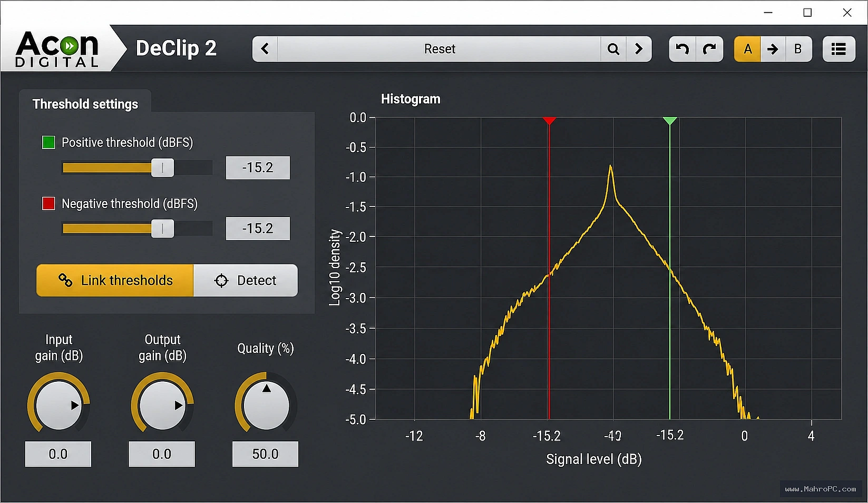Image resolution: width=868 pixels, height=503 pixels.
Task: Click the Output gain knob
Action: pyautogui.click(x=162, y=405)
